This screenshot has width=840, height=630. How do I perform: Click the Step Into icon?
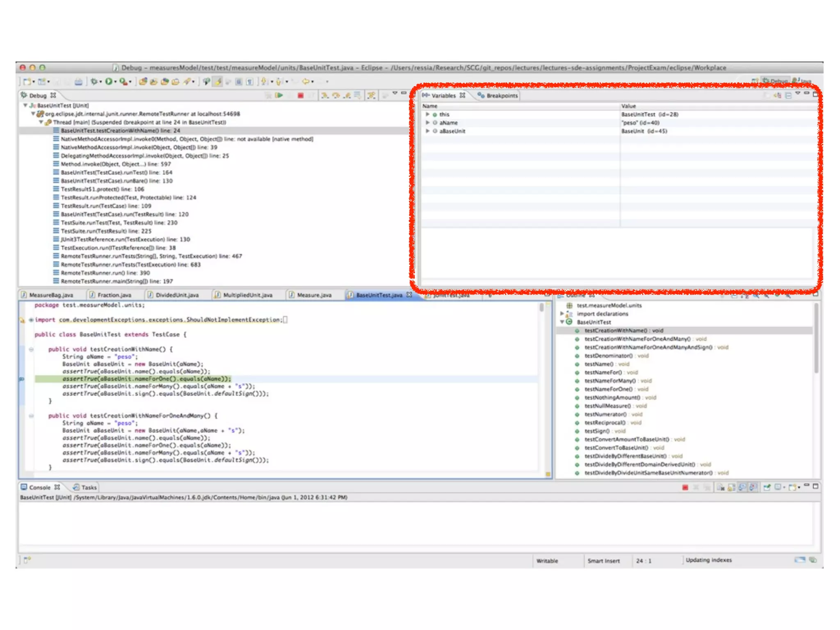pos(325,96)
